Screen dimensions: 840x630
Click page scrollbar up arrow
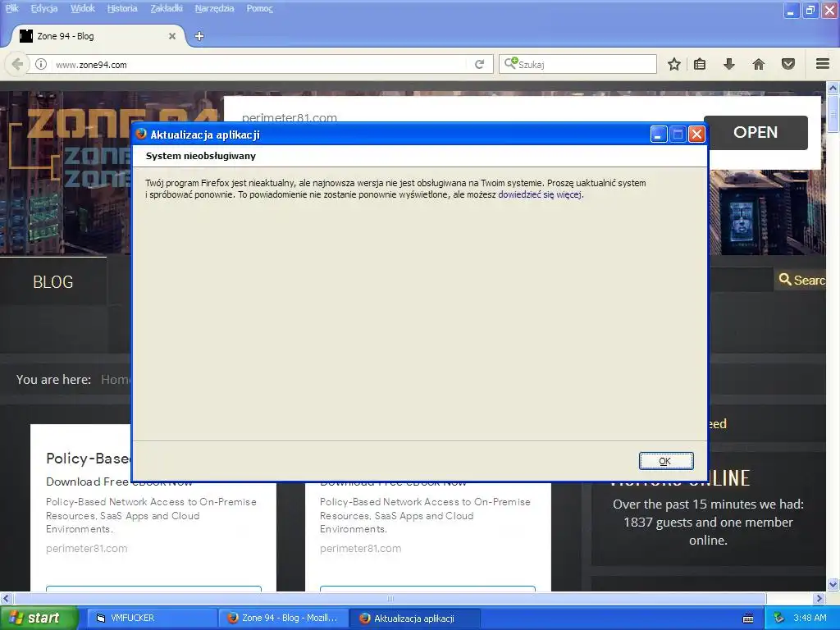833,87
